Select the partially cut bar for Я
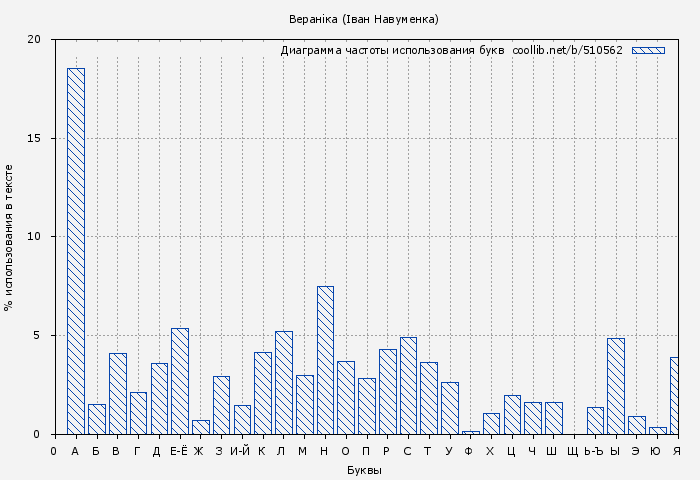 pos(675,395)
